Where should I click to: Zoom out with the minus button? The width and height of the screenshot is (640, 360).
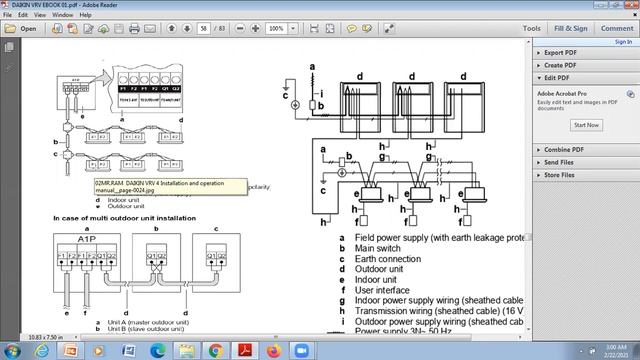point(240,29)
